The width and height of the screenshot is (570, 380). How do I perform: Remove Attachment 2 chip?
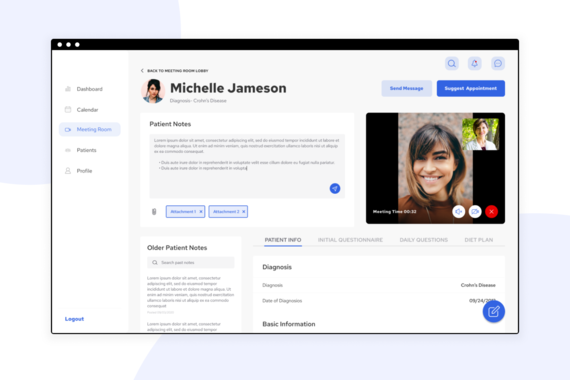244,212
